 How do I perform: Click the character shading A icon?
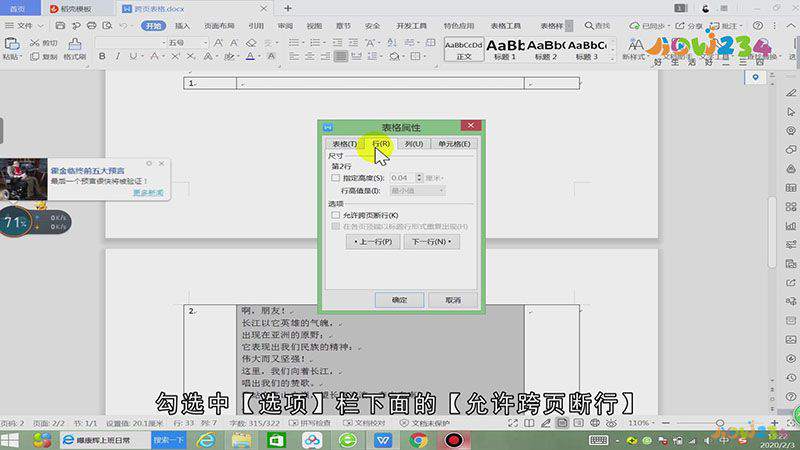tap(271, 56)
